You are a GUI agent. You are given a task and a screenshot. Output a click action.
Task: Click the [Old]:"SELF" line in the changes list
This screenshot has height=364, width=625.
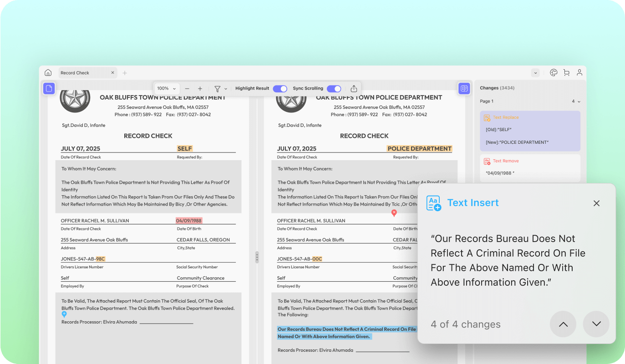(498, 130)
